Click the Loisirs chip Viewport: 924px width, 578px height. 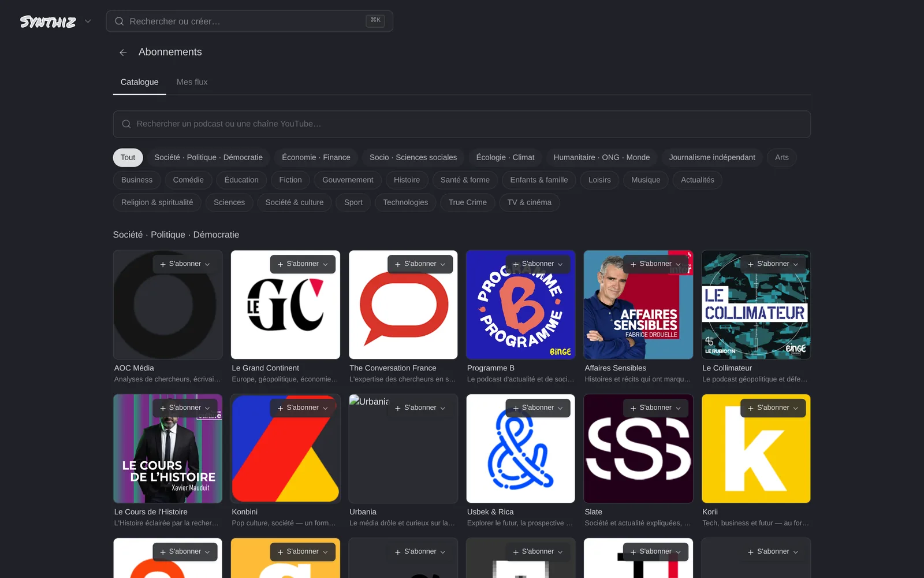pyautogui.click(x=599, y=180)
